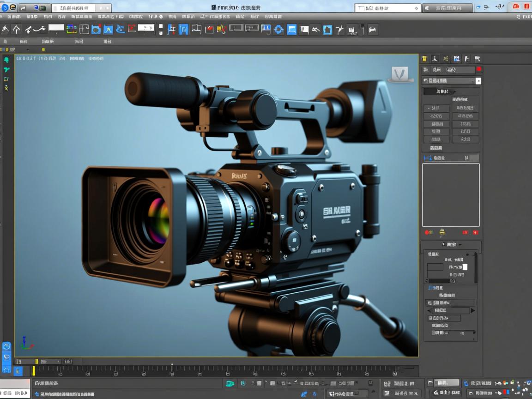The image size is (532, 399).
Task: Click the right arrow beside the panel field
Action: tap(472, 311)
